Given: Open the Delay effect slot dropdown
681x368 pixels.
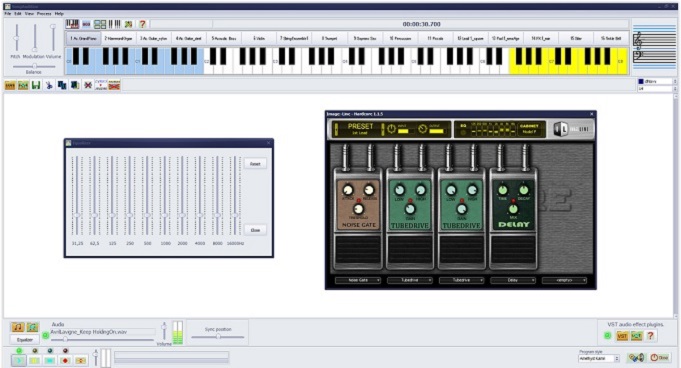Looking at the screenshot, I should 513,280.
